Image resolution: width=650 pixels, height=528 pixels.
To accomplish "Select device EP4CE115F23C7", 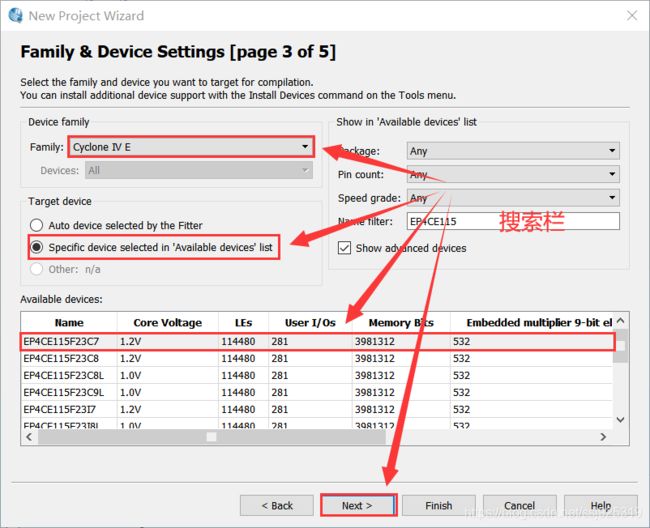I will pyautogui.click(x=317, y=342).
